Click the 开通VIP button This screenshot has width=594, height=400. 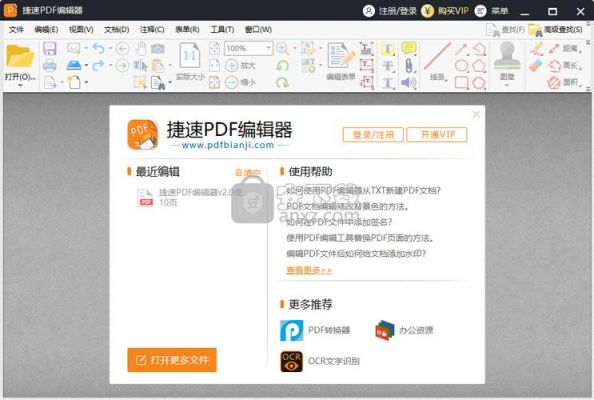tap(437, 135)
